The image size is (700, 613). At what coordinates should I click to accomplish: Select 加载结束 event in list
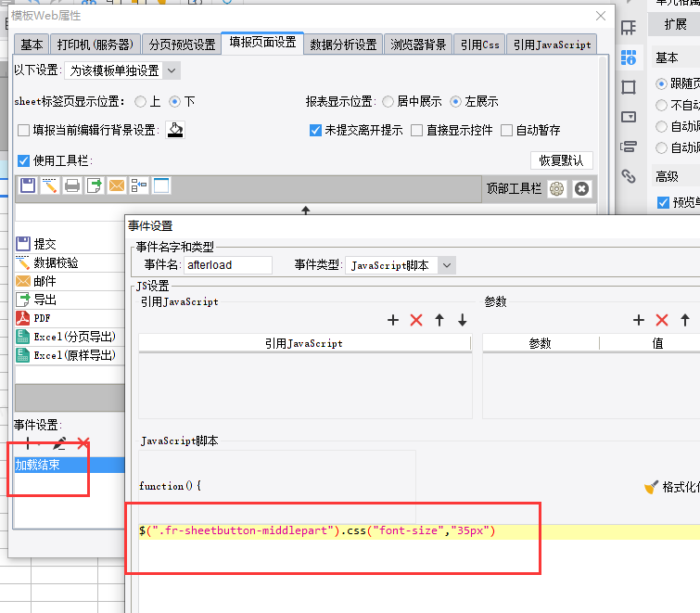point(70,465)
